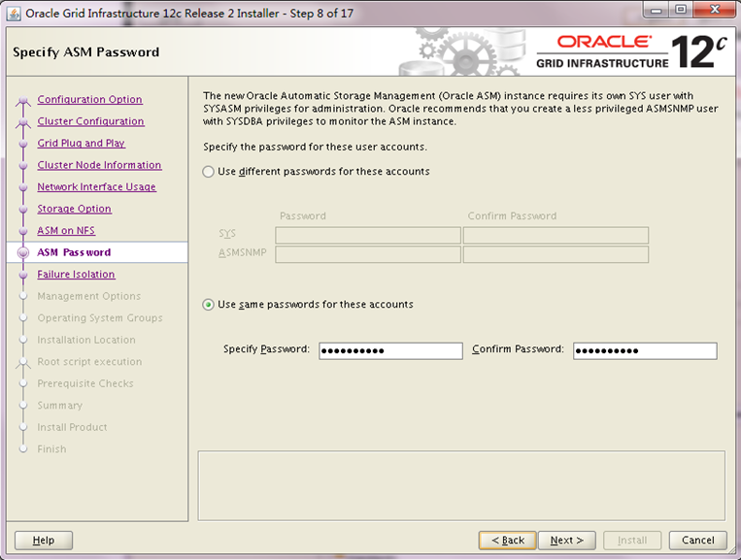Click the ASMSNMP confirm password field
The image size is (741, 560).
click(556, 254)
